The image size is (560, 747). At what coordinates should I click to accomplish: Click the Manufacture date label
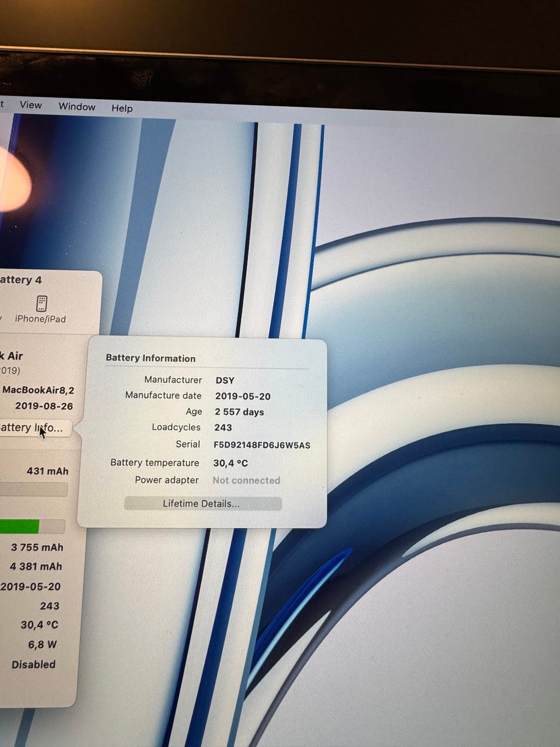point(163,395)
